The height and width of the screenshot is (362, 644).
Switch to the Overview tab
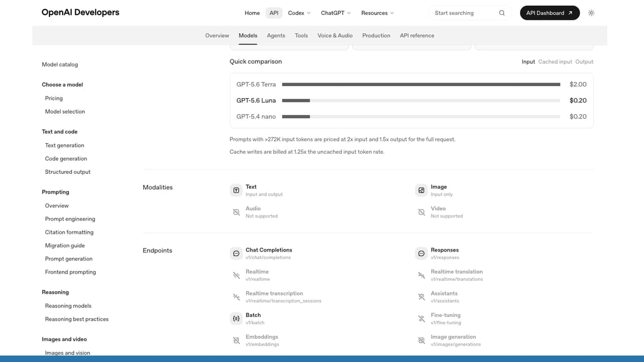click(x=217, y=35)
